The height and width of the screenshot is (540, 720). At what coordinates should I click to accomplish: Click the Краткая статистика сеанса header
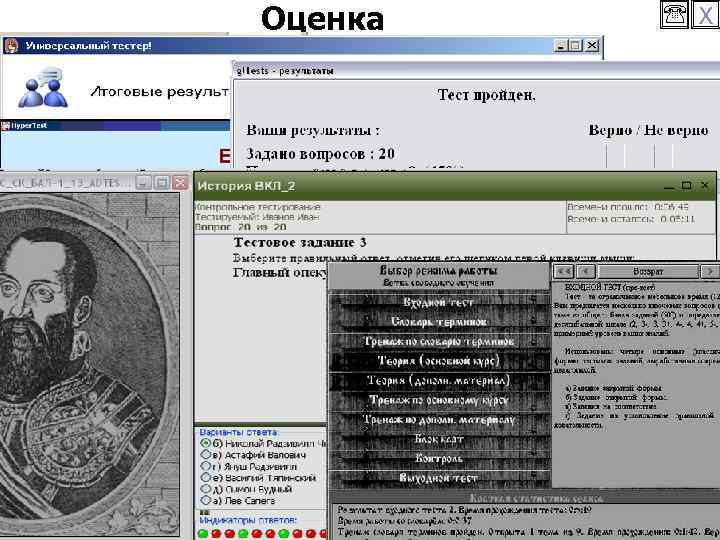[x=536, y=498]
